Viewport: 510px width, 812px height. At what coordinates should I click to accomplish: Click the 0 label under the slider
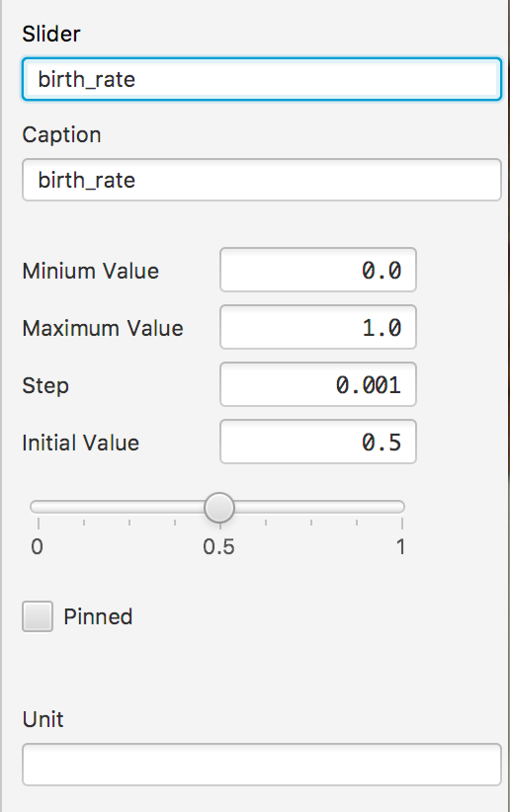(37, 547)
